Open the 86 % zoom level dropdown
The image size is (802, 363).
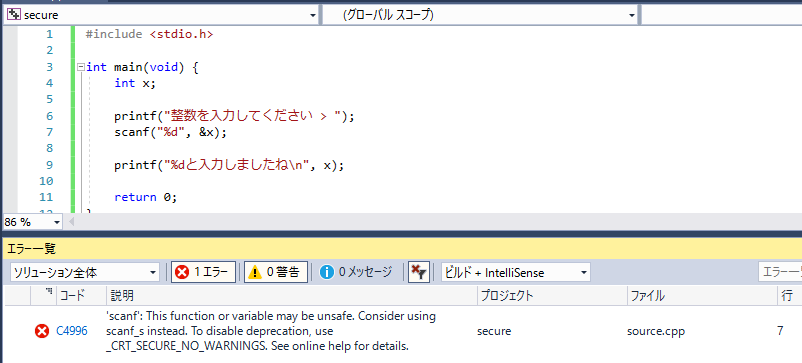[56, 222]
